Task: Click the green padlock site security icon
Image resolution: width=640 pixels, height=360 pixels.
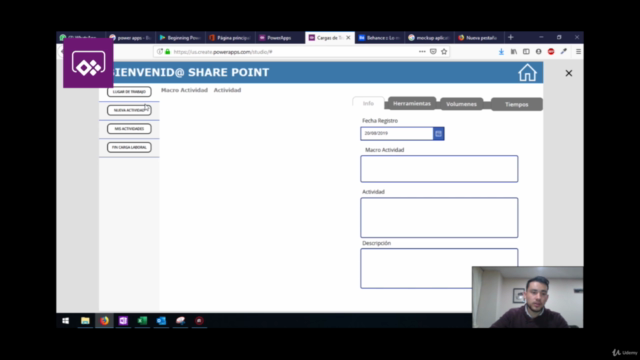Action: 168,52
